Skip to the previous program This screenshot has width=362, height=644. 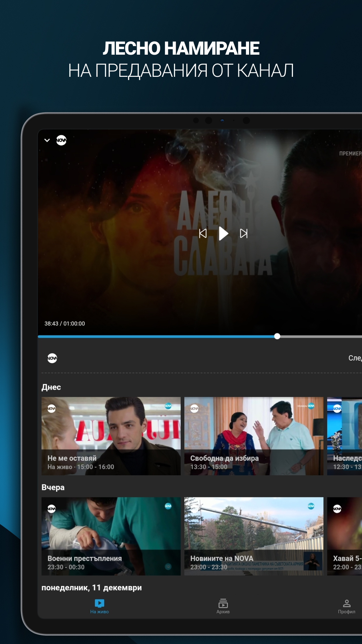[x=203, y=233]
